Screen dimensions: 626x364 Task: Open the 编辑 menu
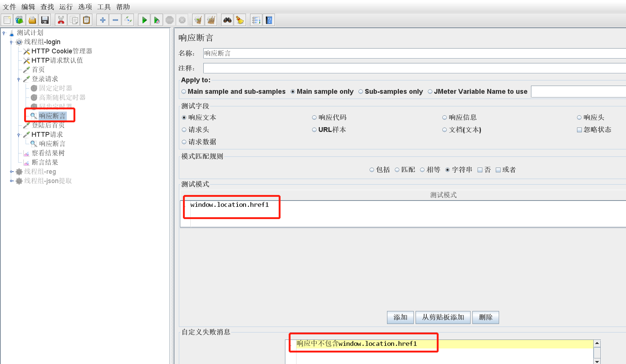click(28, 7)
